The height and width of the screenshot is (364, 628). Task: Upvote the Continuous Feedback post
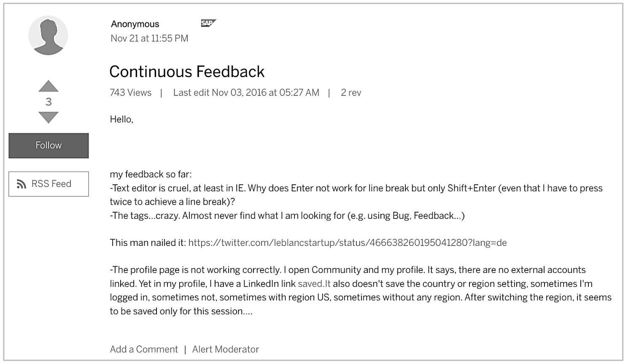pos(49,86)
